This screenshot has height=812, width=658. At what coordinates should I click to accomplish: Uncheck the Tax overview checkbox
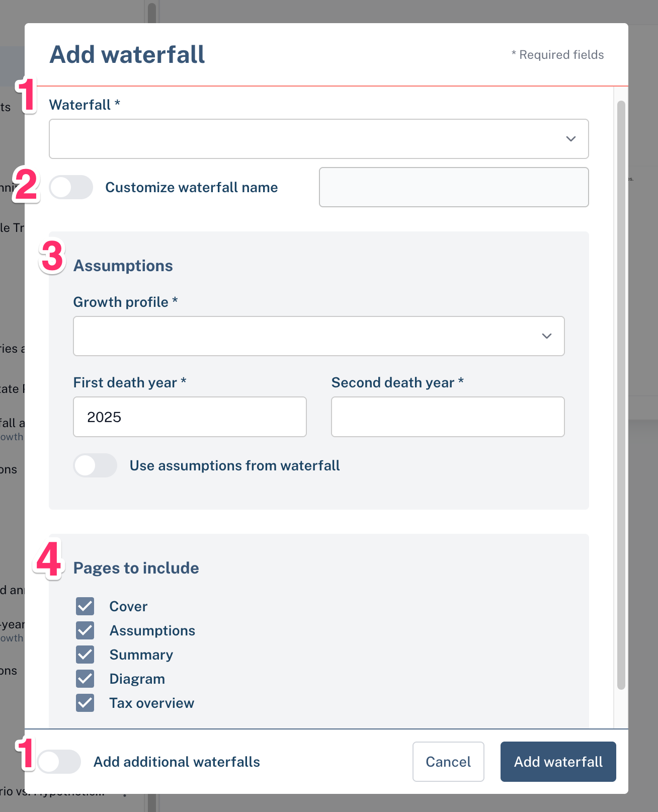click(85, 703)
